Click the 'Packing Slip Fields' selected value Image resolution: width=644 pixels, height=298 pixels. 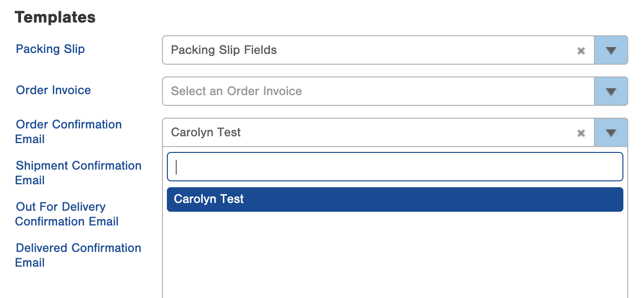(224, 50)
